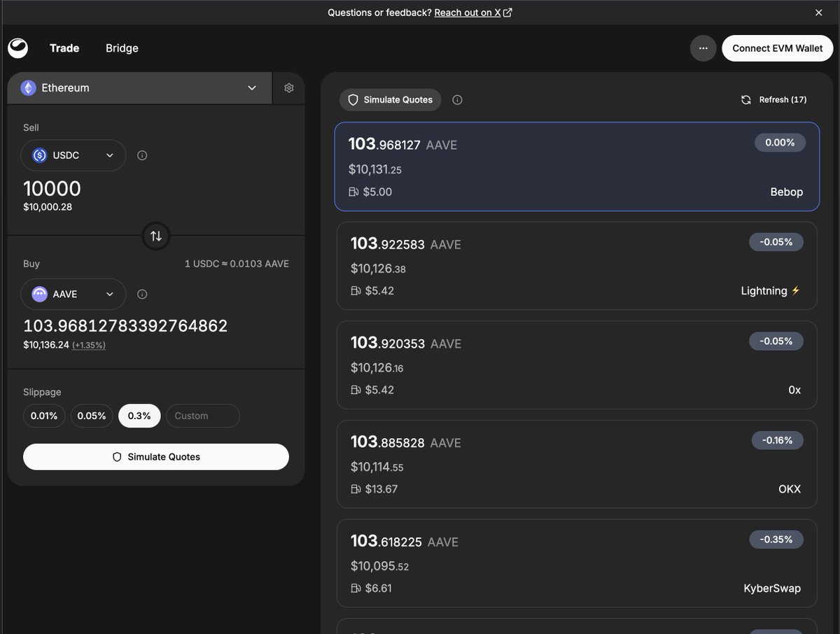Click the Ethereum logo icon
Viewport: 840px width, 634px height.
coord(28,88)
